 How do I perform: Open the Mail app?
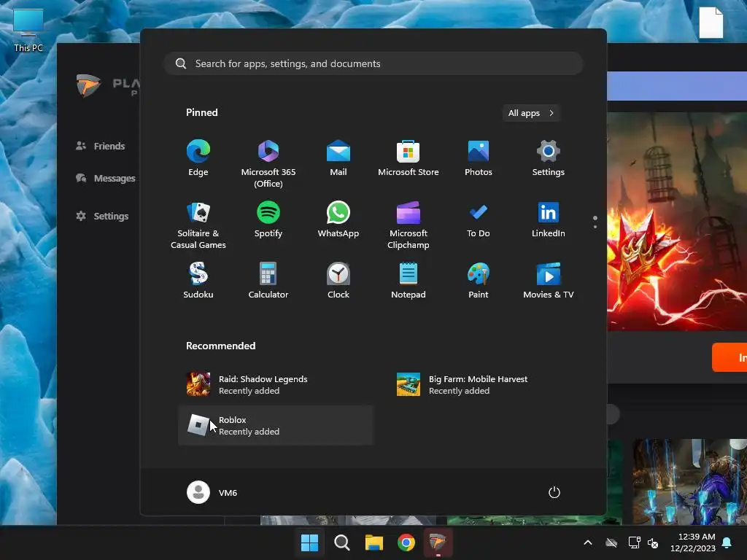pyautogui.click(x=338, y=158)
